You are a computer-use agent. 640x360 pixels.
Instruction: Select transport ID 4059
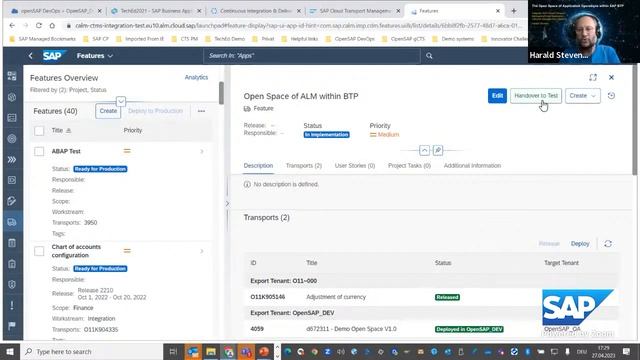point(257,329)
